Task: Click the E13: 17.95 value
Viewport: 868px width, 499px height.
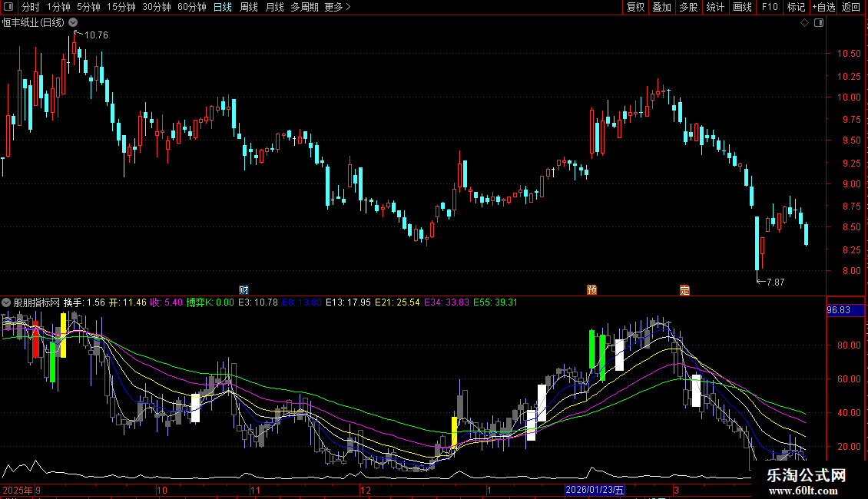Action: [348, 302]
